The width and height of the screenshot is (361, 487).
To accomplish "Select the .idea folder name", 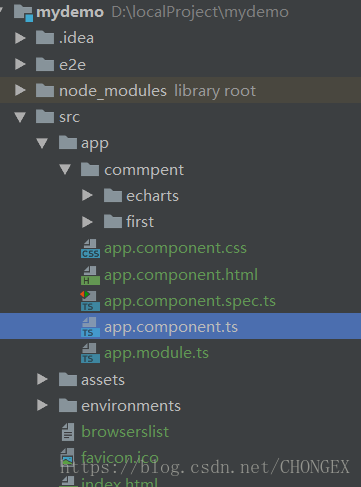I will pyautogui.click(x=76, y=38).
